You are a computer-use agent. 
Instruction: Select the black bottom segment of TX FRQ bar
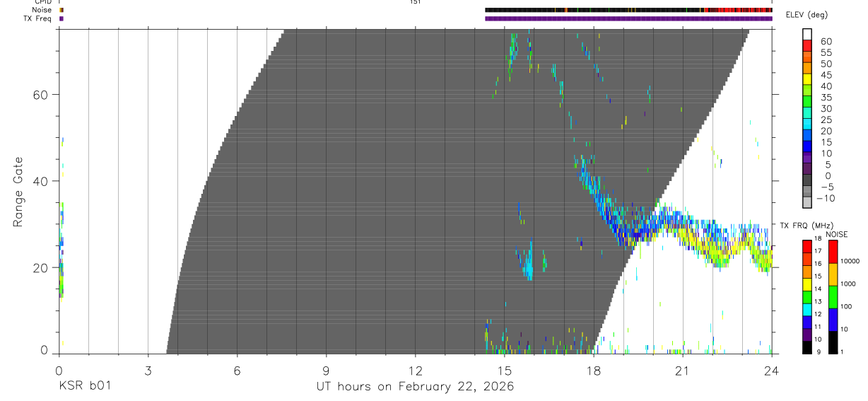click(x=807, y=347)
